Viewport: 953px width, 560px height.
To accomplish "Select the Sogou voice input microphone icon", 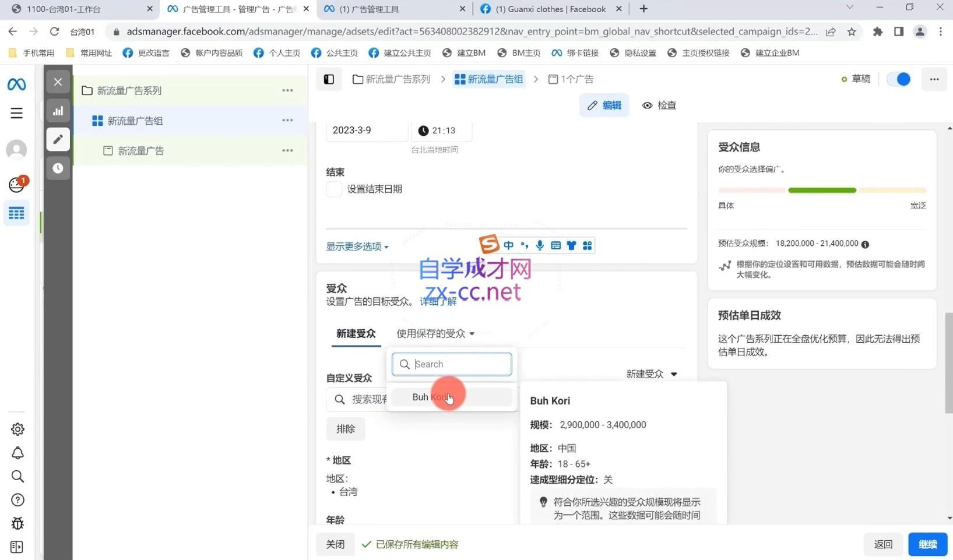I will (x=539, y=245).
